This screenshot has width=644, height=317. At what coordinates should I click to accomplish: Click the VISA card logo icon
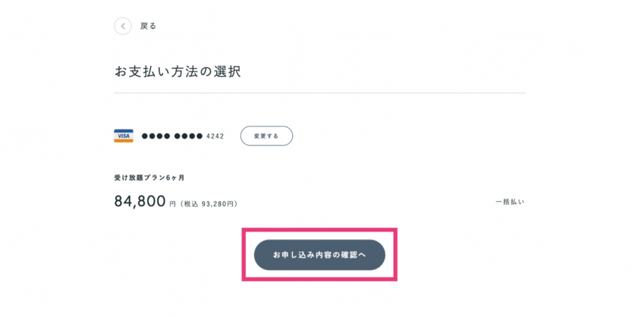point(124,136)
